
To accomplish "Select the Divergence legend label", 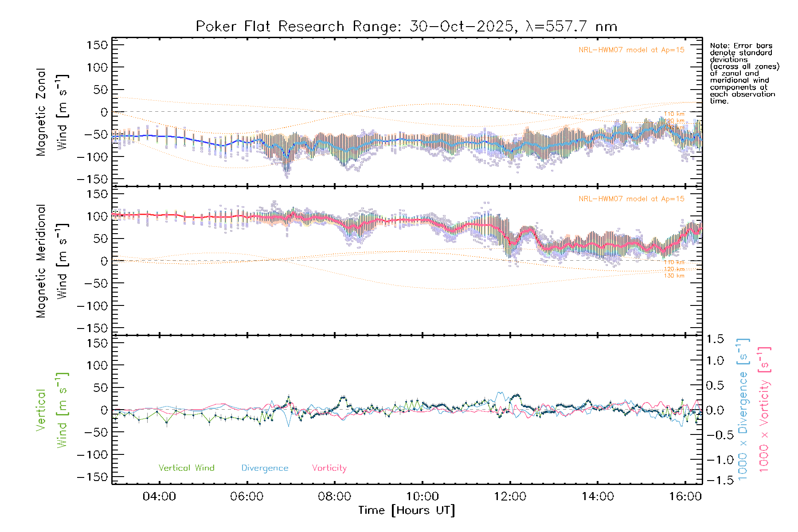I will (x=265, y=468).
